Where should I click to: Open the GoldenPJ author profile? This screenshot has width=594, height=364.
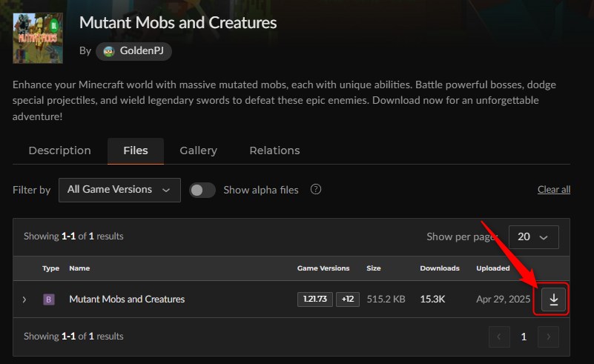click(133, 51)
